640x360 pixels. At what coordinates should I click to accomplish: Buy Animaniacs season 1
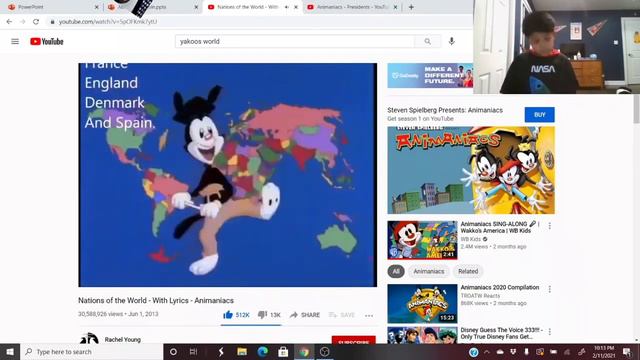[x=540, y=115]
